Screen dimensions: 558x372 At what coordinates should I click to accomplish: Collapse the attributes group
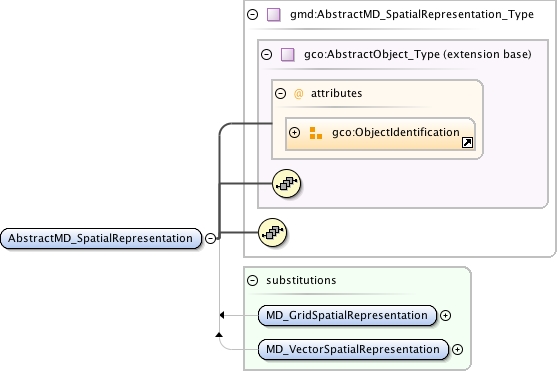(280, 94)
